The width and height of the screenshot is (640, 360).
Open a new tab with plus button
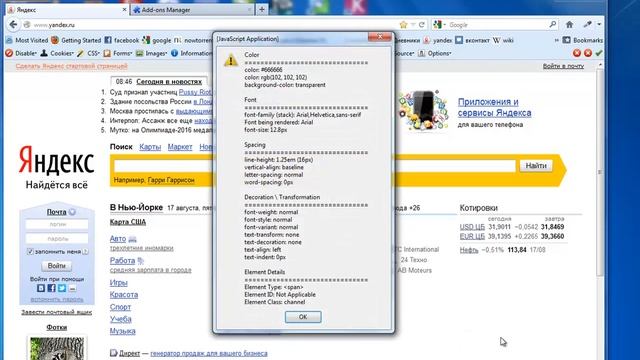(262, 9)
